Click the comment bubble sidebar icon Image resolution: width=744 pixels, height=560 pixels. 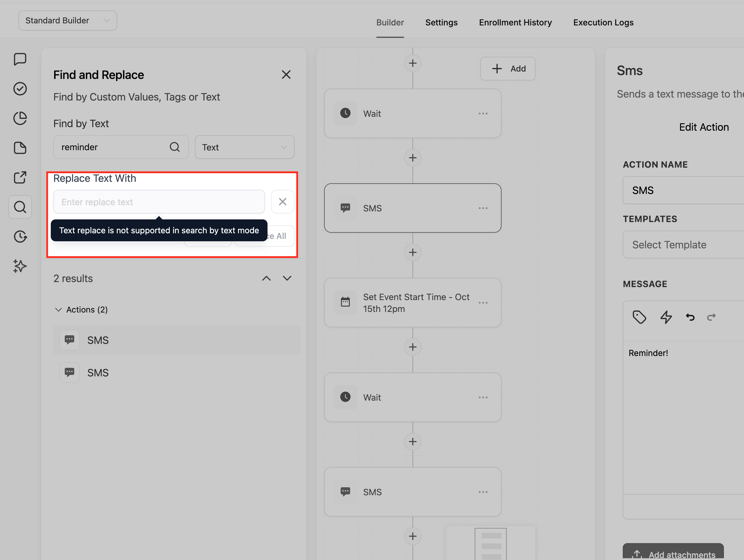tap(20, 59)
